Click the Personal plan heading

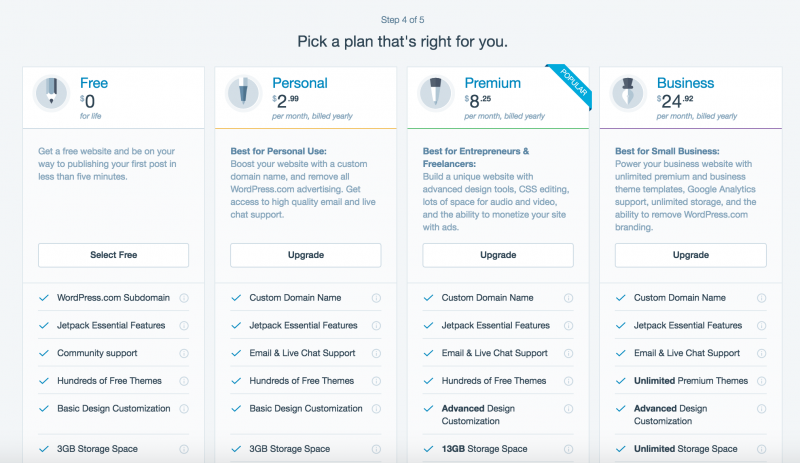click(300, 83)
